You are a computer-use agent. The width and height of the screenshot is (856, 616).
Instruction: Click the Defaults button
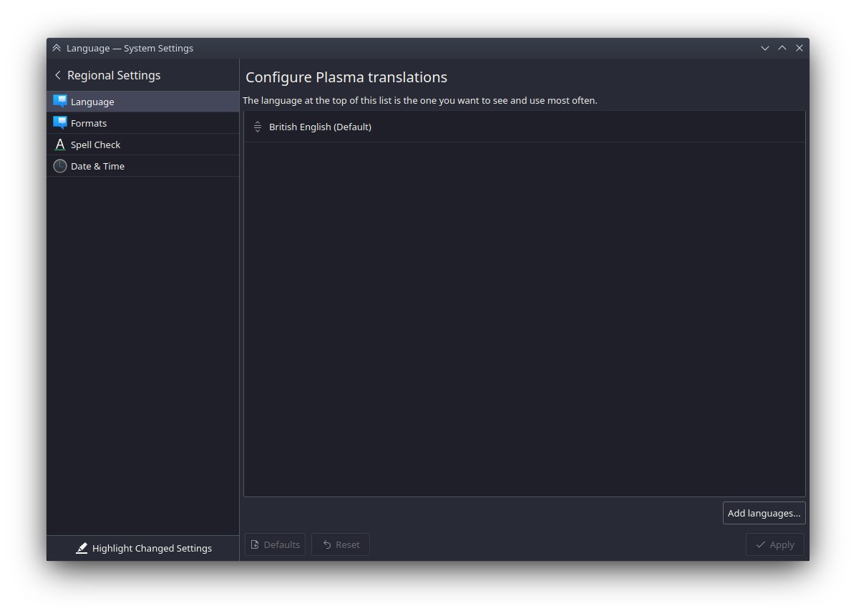point(275,544)
